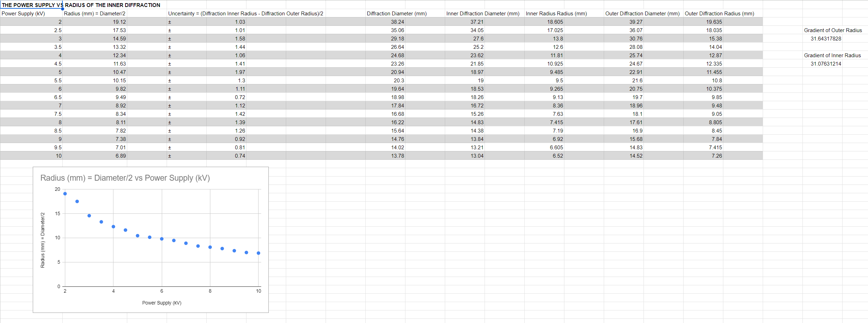Image resolution: width=868 pixels, height=323 pixels.
Task: Click the chart data point at 10 kV
Action: [x=258, y=253]
